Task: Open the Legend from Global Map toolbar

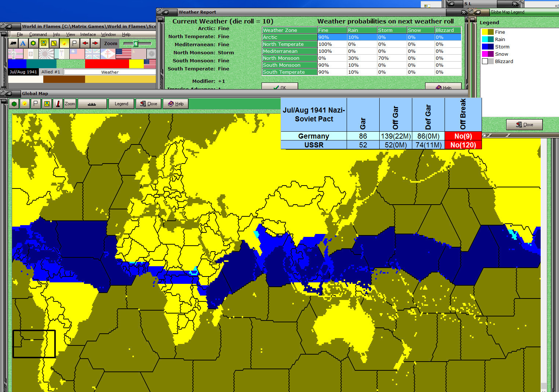Action: [x=121, y=104]
